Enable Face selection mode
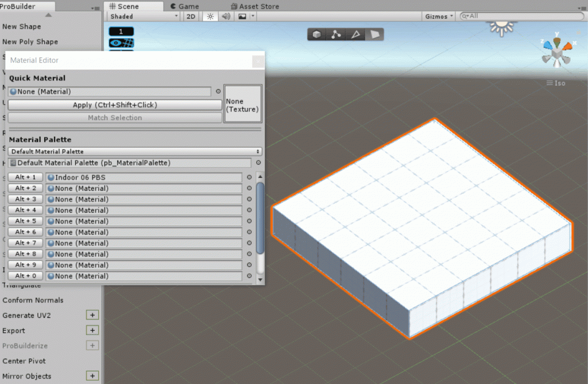Image resolution: width=588 pixels, height=384 pixels. click(375, 34)
